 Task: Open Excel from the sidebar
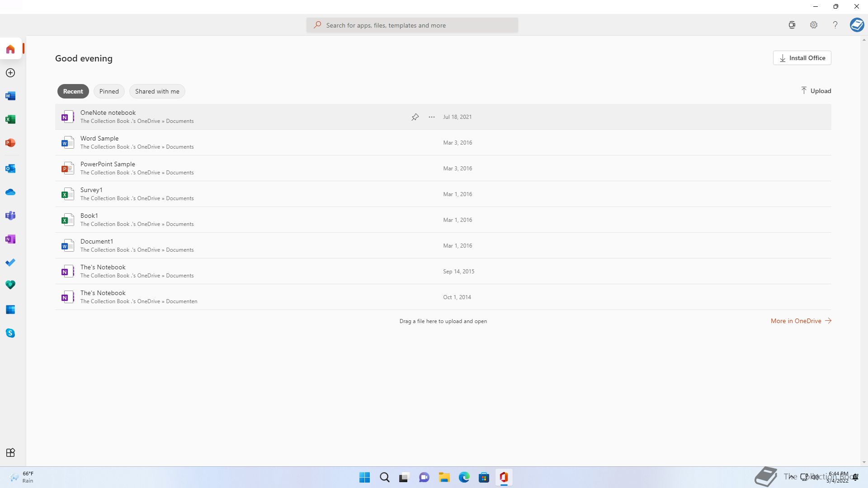point(10,119)
